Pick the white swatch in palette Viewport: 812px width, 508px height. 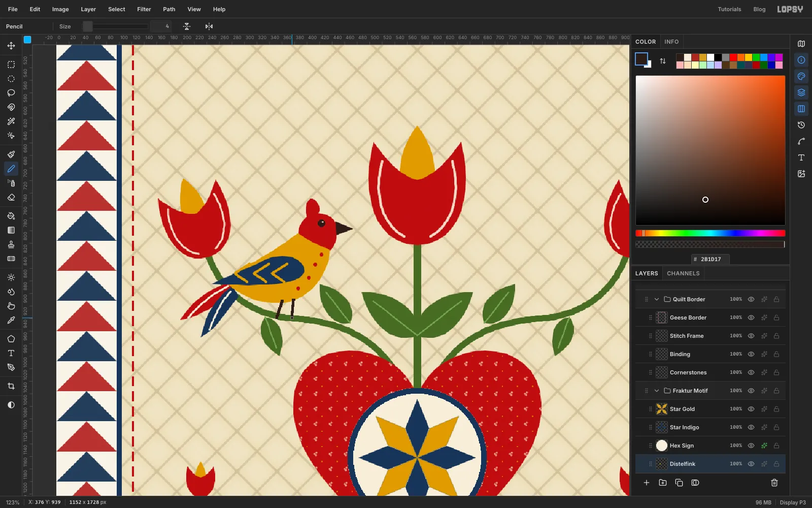710,57
